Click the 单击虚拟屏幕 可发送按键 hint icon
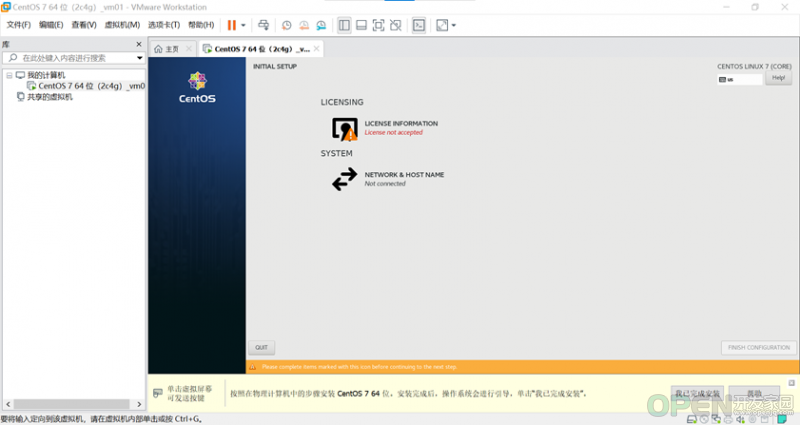This screenshot has width=800, height=425. (x=158, y=393)
